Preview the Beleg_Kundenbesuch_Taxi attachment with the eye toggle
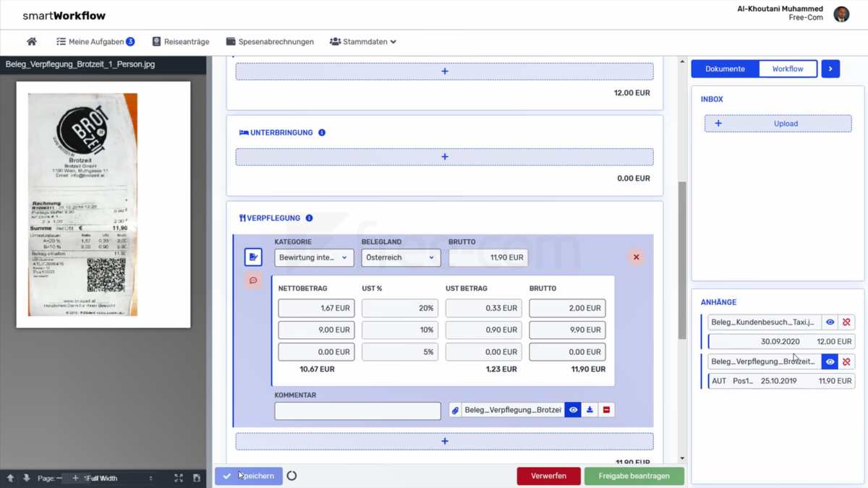 pyautogui.click(x=830, y=322)
